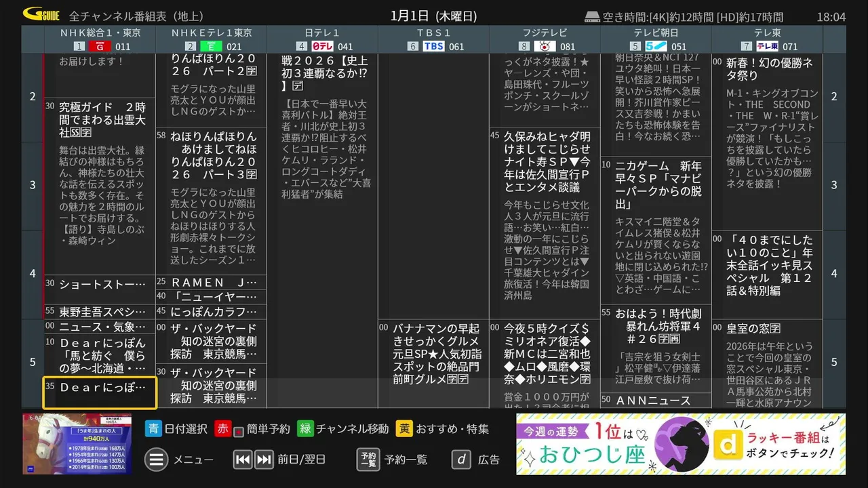Select the ＲＡＭＥＮ Ｊ… program at 25

click(211, 282)
